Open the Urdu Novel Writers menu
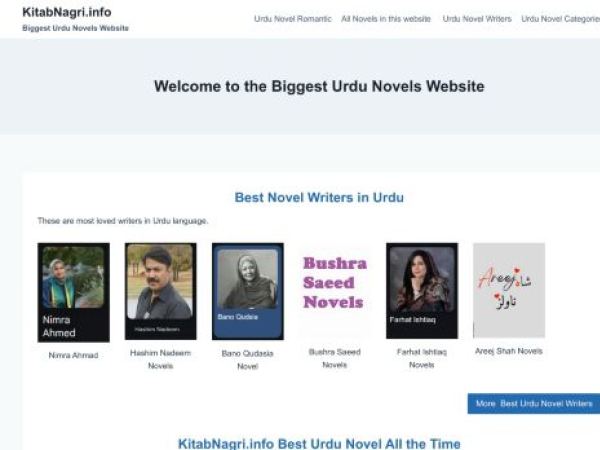 (477, 19)
